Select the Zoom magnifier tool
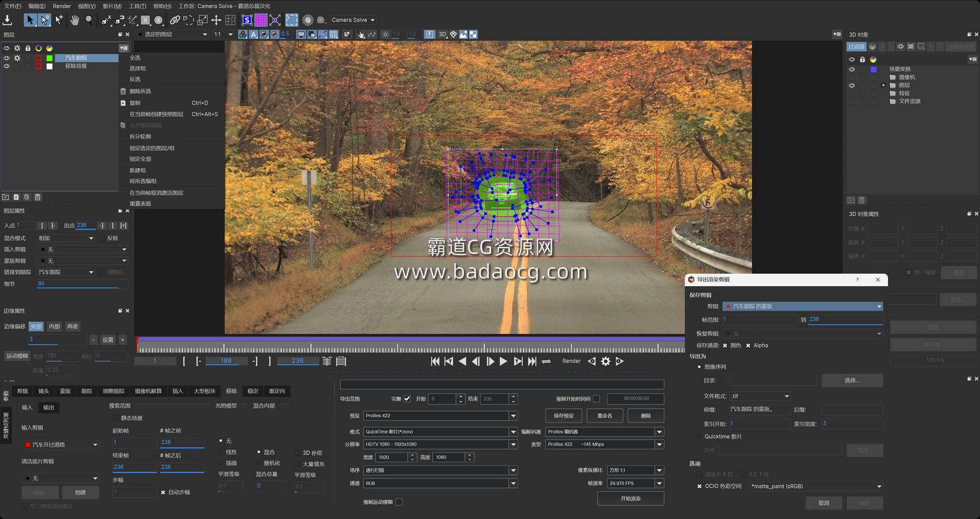Image resolution: width=980 pixels, height=519 pixels. tap(89, 20)
